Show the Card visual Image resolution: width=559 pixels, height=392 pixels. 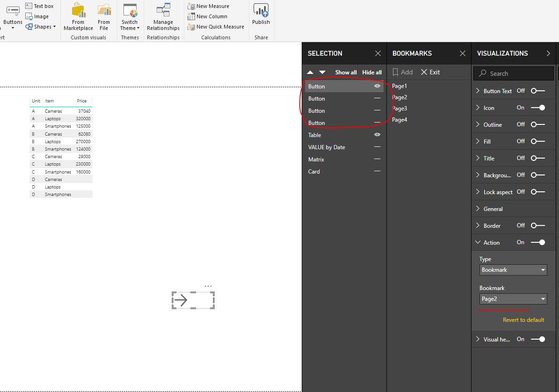pyautogui.click(x=377, y=171)
